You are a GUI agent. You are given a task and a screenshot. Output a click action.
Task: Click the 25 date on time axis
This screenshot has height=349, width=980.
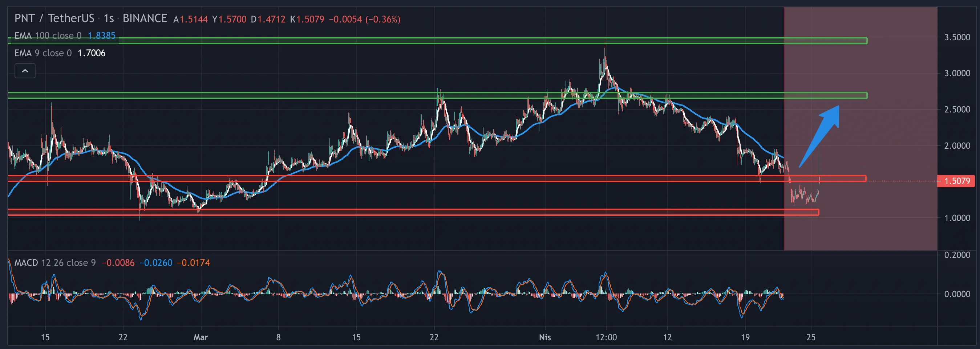(811, 337)
